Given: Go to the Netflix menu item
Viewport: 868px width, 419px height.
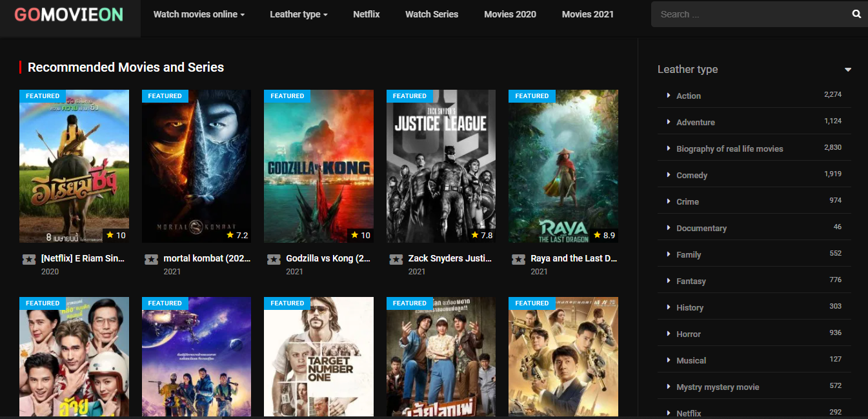Looking at the screenshot, I should pyautogui.click(x=366, y=14).
